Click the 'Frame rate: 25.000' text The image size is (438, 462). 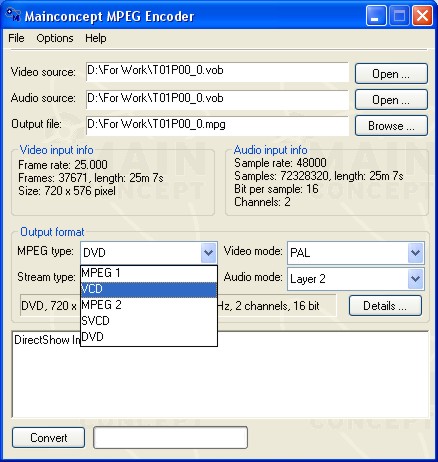(63, 165)
